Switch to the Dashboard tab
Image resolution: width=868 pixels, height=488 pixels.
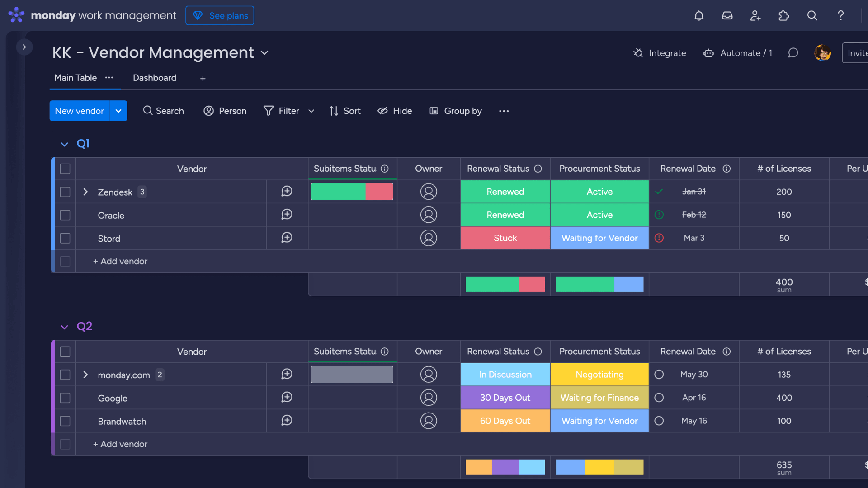pos(155,78)
